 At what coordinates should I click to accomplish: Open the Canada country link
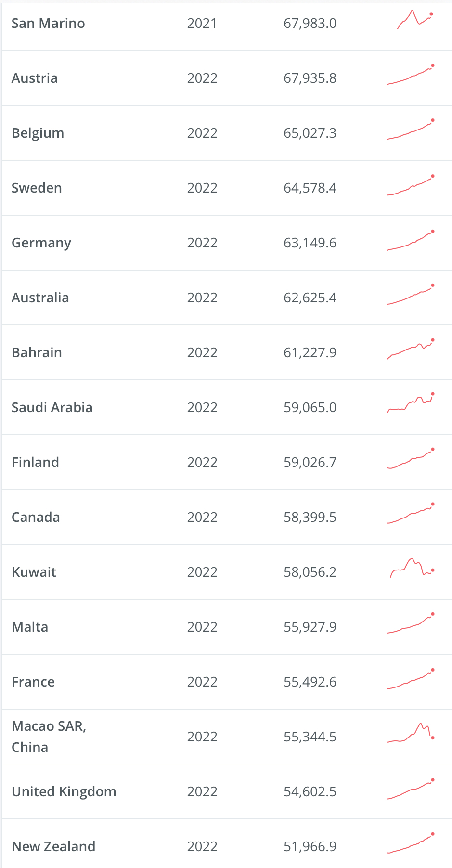pos(36,517)
